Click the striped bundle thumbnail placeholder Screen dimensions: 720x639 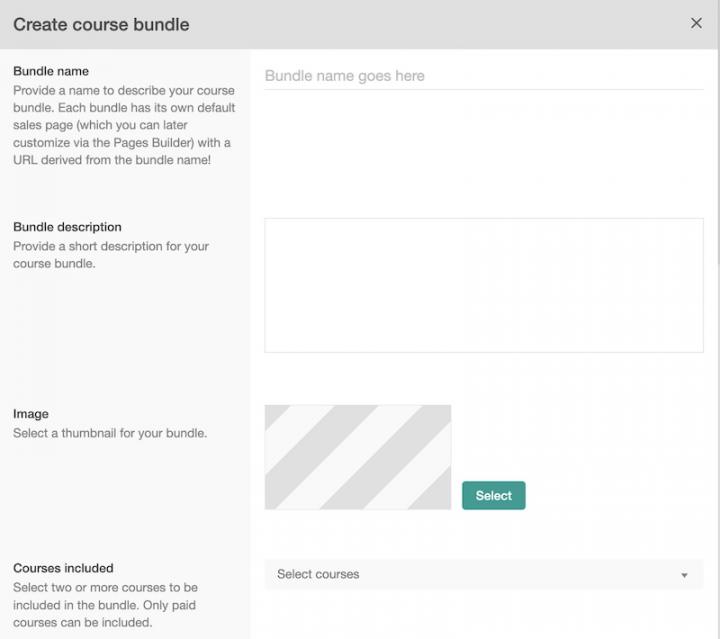[358, 457]
